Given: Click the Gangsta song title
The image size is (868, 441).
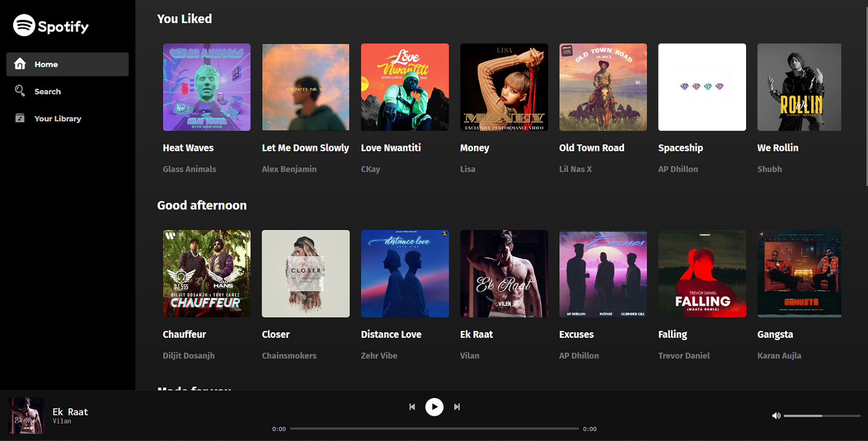Looking at the screenshot, I should tap(775, 334).
